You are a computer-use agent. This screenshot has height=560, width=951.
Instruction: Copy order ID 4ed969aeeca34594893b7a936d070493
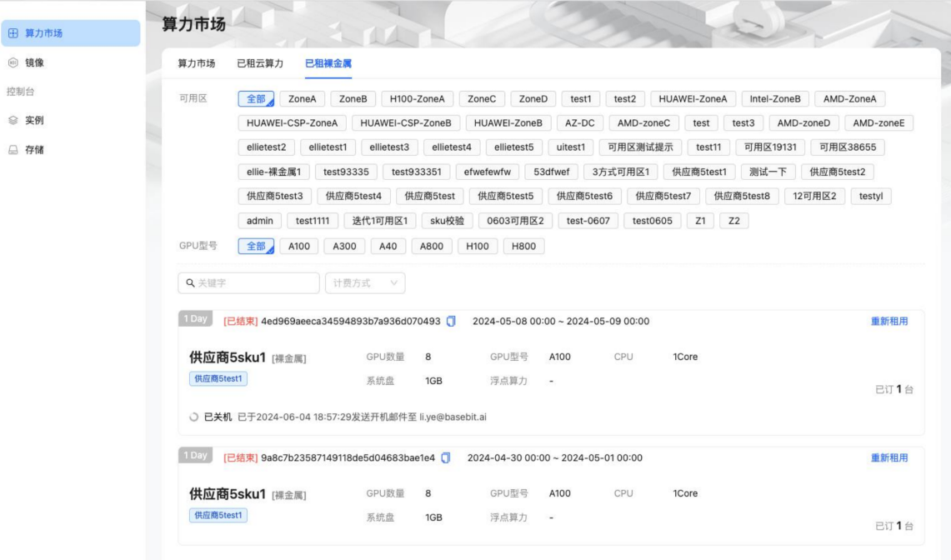tap(451, 322)
